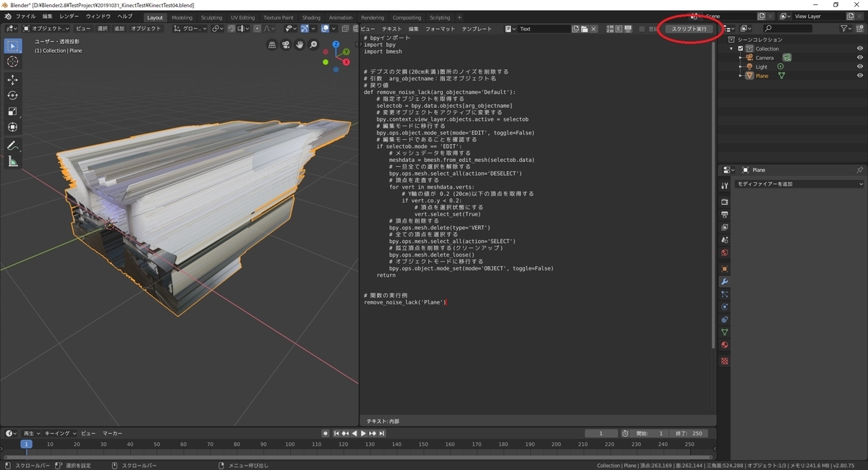Image resolution: width=868 pixels, height=470 pixels.
Task: Open the Object mode dropdown
Action: coord(45,29)
